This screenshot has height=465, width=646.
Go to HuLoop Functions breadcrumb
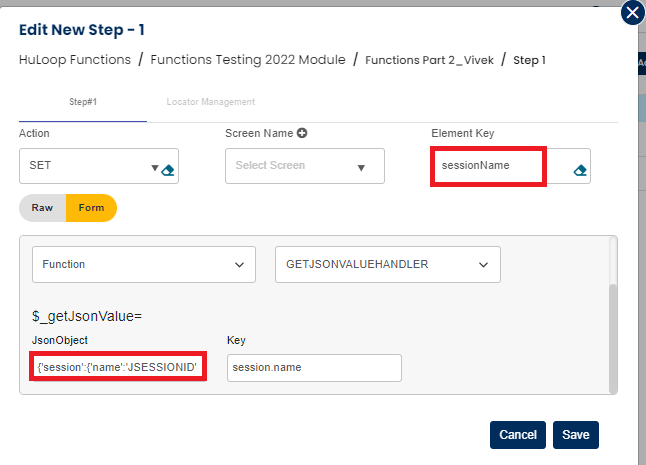(x=75, y=60)
